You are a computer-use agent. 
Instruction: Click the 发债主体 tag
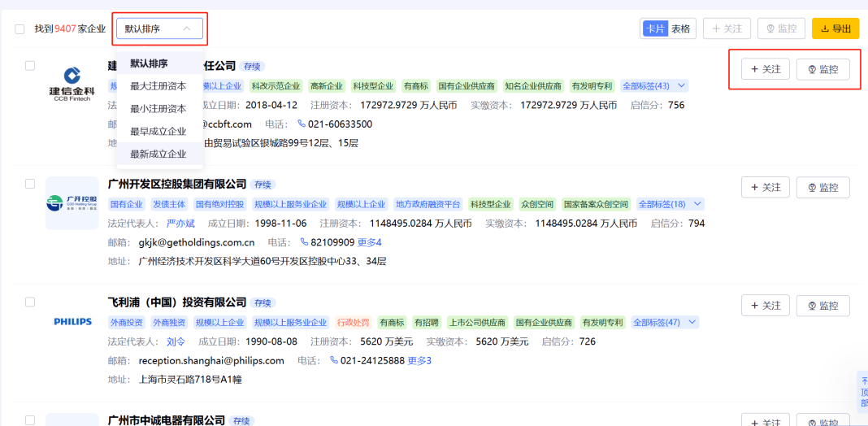(170, 204)
